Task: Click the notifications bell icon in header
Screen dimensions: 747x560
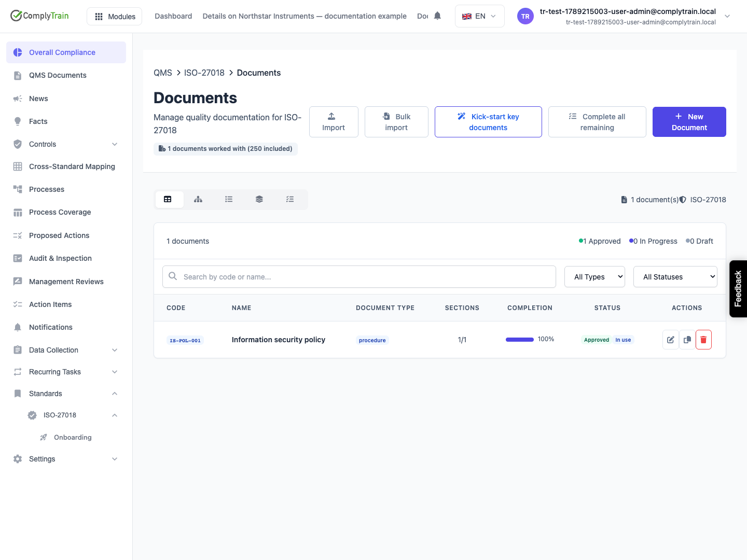Action: (437, 16)
